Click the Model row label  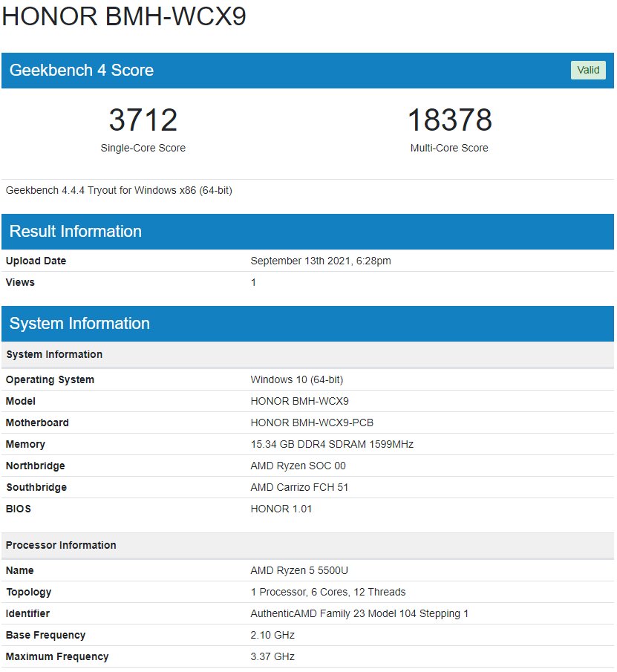click(21, 401)
